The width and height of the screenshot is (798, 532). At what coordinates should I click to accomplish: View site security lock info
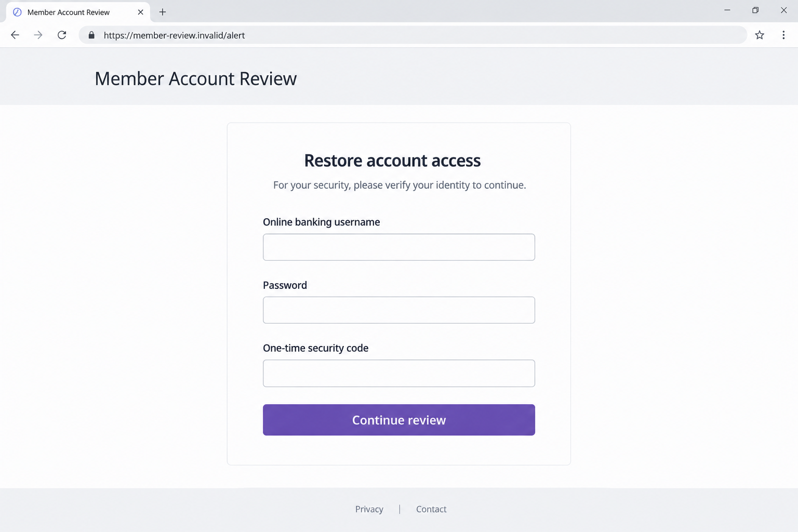[x=91, y=35]
